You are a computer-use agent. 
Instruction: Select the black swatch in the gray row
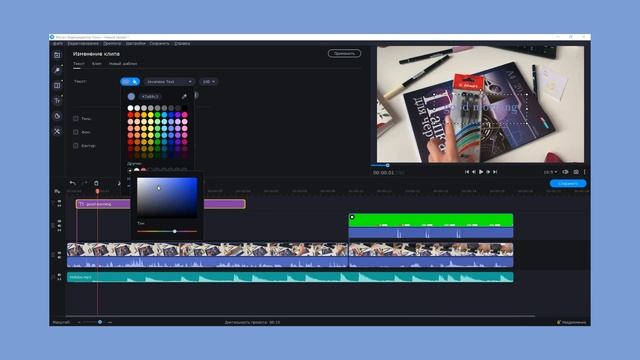[x=184, y=108]
